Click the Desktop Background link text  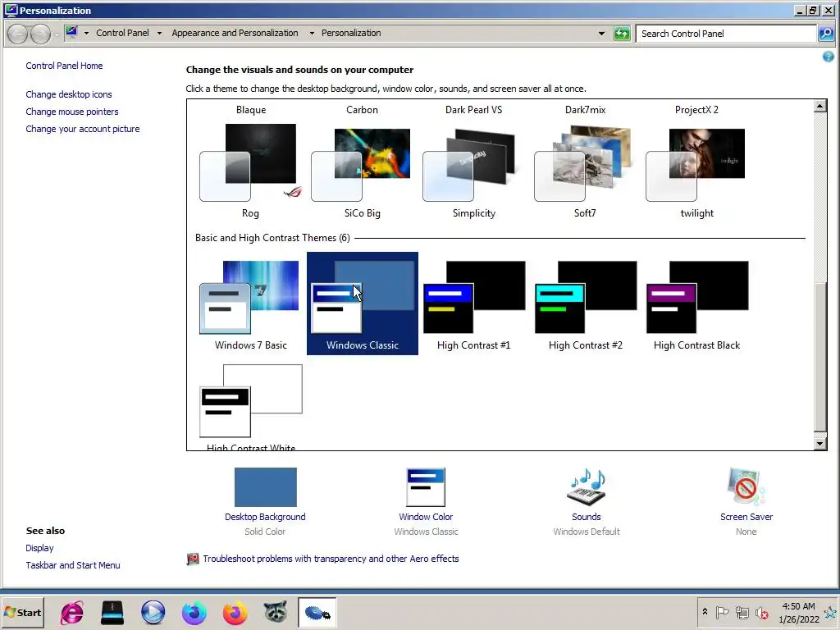[265, 517]
